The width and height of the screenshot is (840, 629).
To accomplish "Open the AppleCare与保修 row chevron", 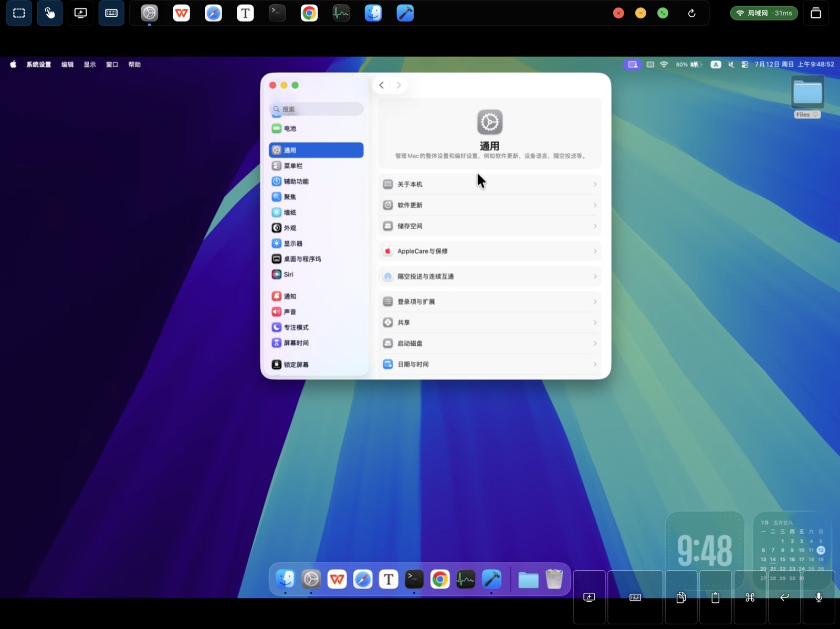I will 595,251.
